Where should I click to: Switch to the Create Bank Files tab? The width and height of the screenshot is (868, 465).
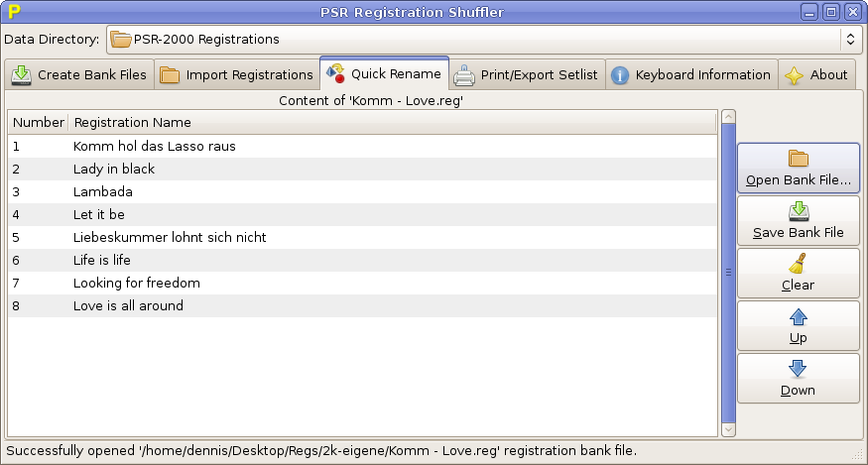click(x=80, y=75)
